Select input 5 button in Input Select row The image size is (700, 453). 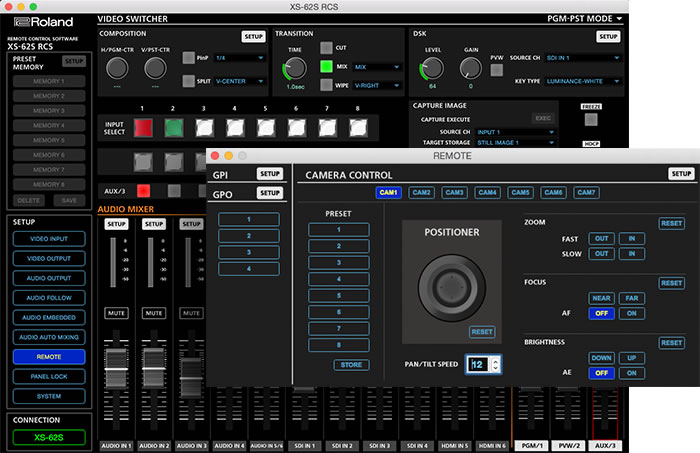pos(266,128)
